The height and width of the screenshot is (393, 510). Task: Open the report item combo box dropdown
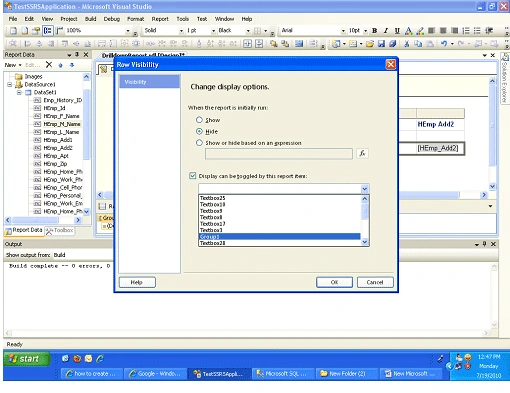pyautogui.click(x=365, y=189)
